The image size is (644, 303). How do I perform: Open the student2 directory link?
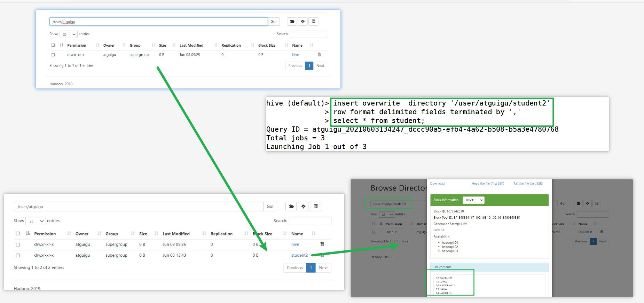pyautogui.click(x=299, y=255)
